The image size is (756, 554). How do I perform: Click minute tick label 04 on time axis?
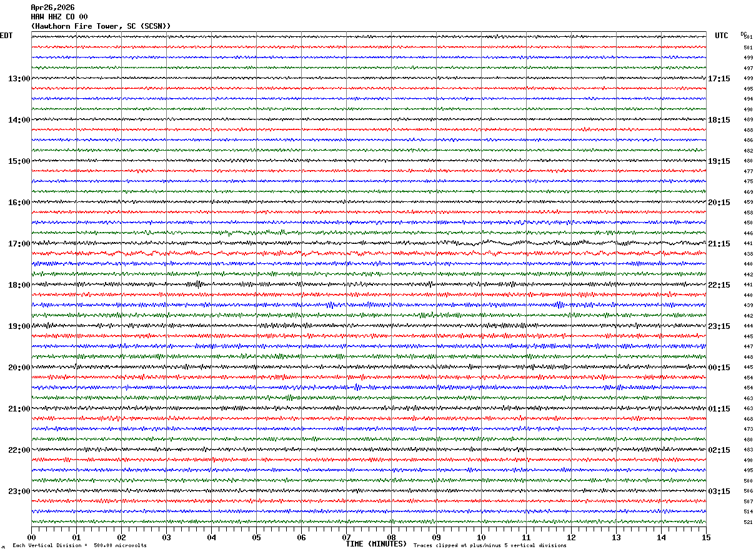pos(211,537)
